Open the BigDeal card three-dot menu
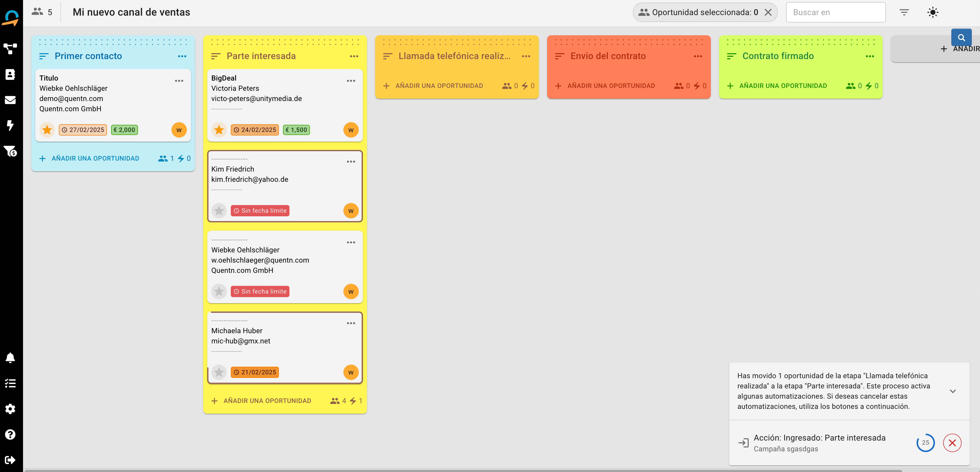The image size is (980, 472). click(351, 81)
